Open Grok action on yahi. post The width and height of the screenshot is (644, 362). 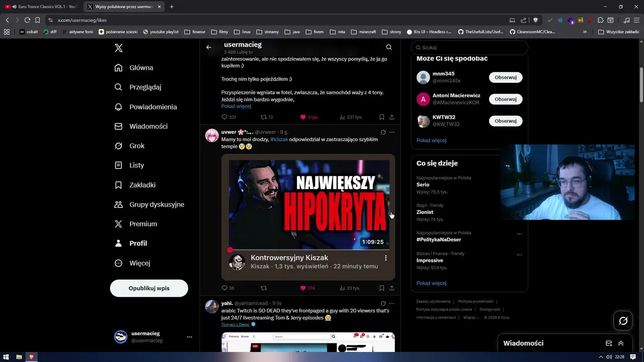point(383,303)
